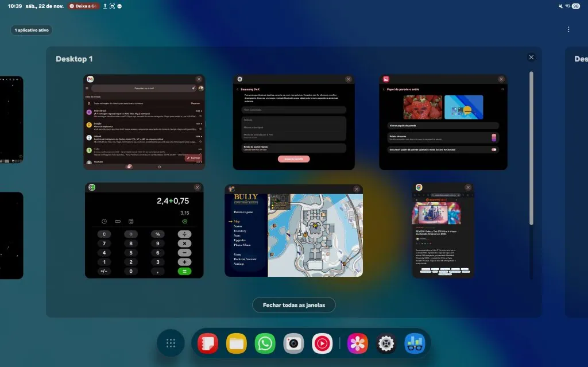The width and height of the screenshot is (588, 367).
Task: Select Inventory in the Bully pause menu
Action: [240, 231]
